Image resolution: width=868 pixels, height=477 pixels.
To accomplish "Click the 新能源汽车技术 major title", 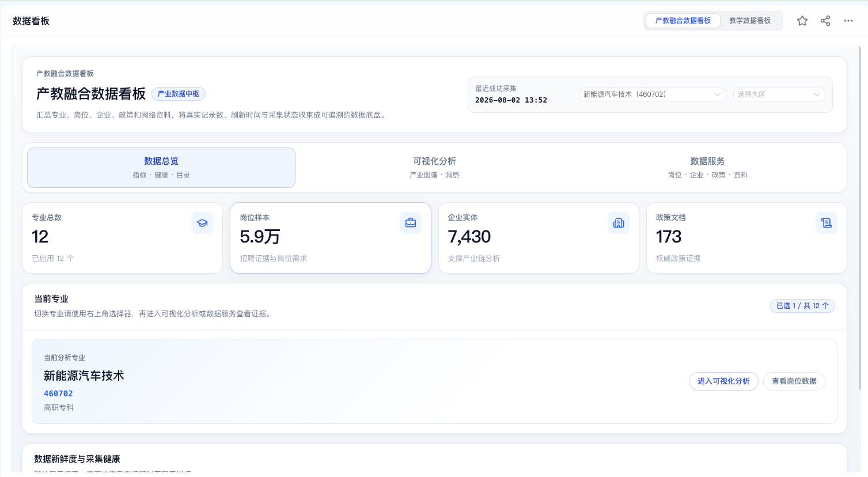I will (84, 376).
